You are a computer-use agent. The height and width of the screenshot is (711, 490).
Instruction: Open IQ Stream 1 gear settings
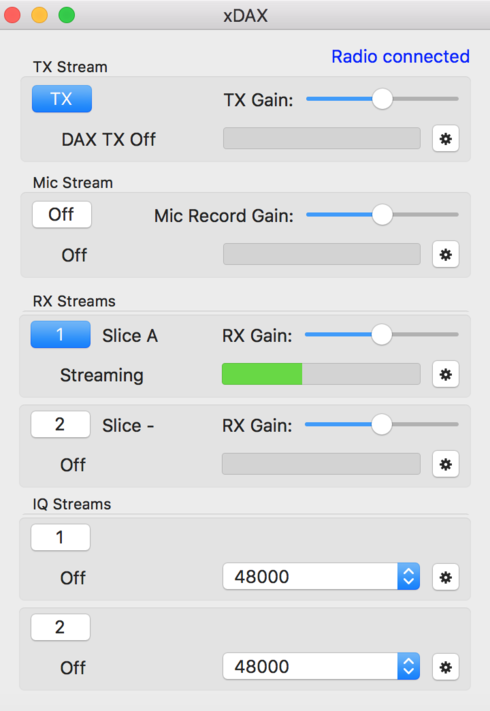point(446,577)
